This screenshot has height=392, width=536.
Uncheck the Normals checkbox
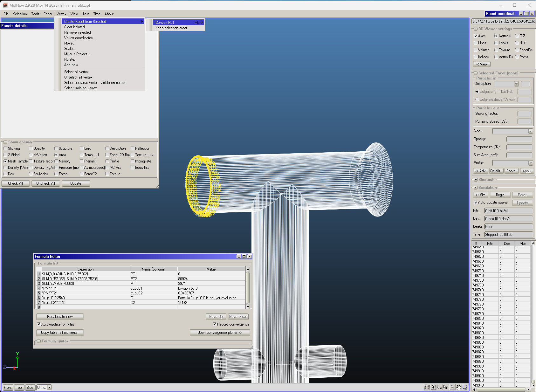click(x=496, y=36)
